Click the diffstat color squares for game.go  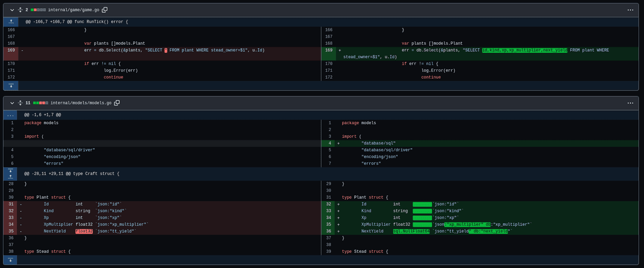(38, 10)
